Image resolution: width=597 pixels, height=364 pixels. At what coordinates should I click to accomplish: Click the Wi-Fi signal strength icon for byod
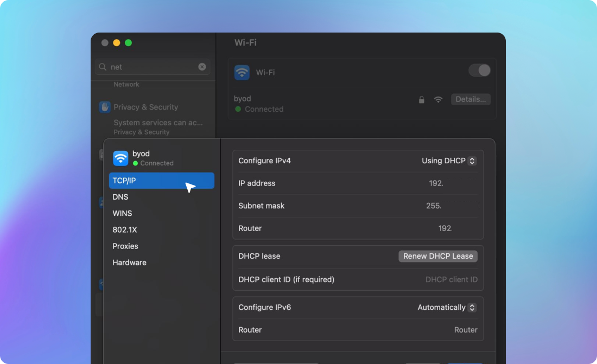click(x=438, y=99)
